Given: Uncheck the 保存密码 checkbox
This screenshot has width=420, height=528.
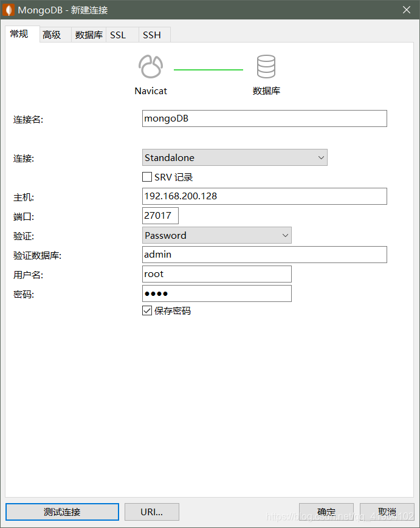Looking at the screenshot, I should pyautogui.click(x=147, y=310).
